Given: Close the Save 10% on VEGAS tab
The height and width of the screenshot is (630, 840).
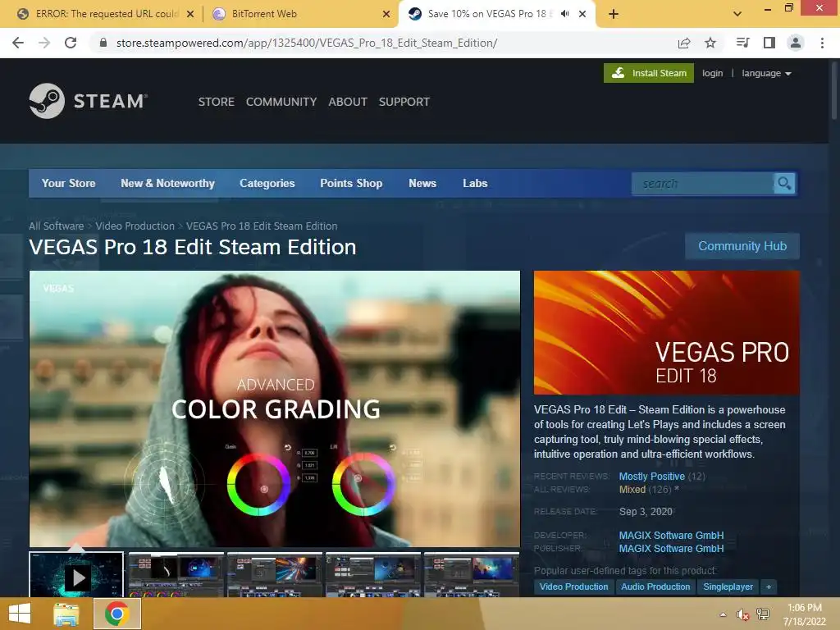Looking at the screenshot, I should [582, 15].
